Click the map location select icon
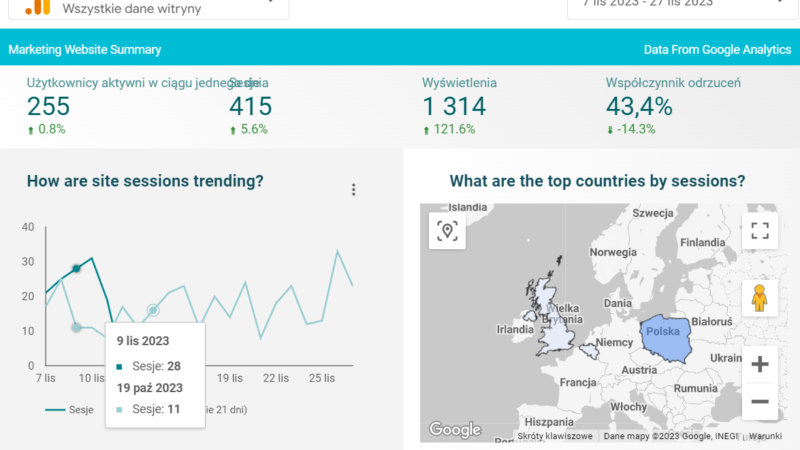Viewport: 800px width, 450px height. [x=447, y=231]
